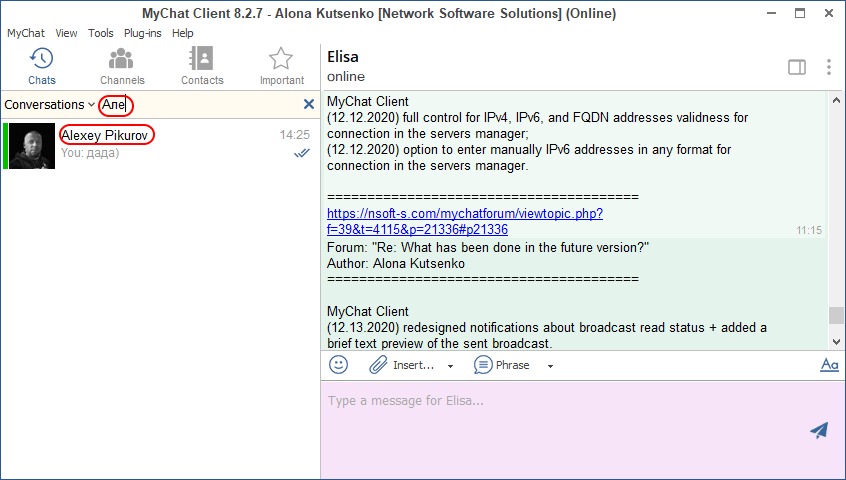Open the Tools menu
Screen dimensions: 846x480
pyautogui.click(x=100, y=33)
